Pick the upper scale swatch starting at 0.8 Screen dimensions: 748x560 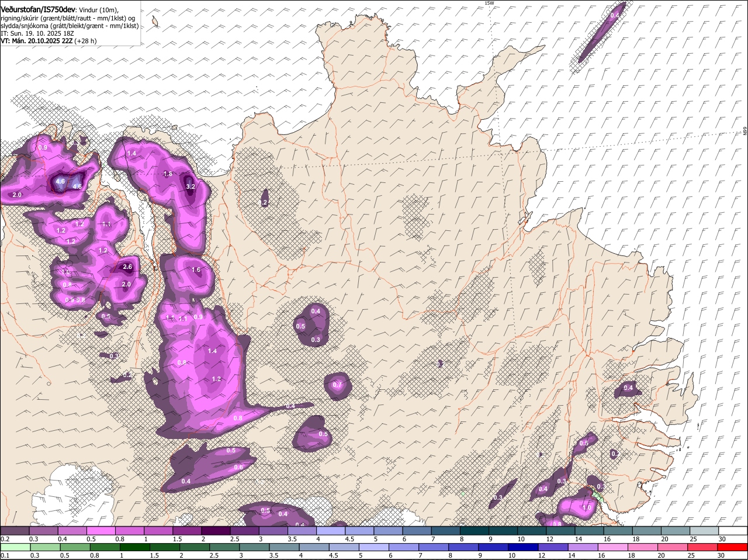pos(130,531)
